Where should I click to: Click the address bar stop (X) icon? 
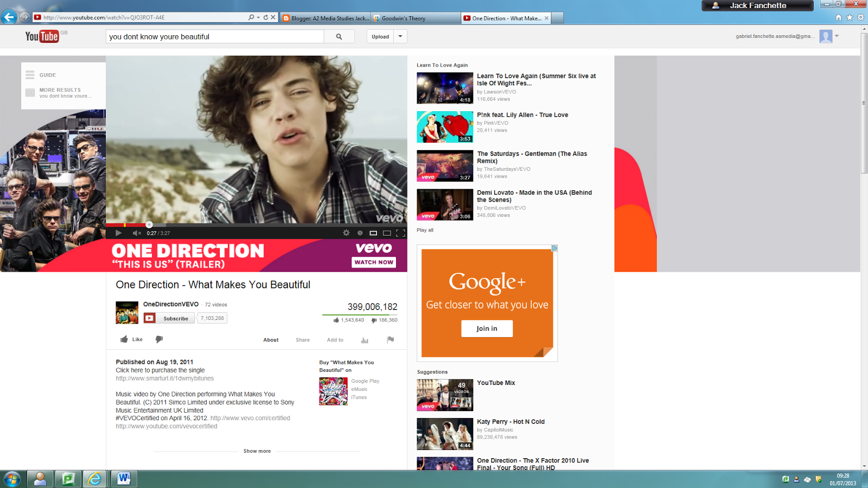tap(273, 17)
